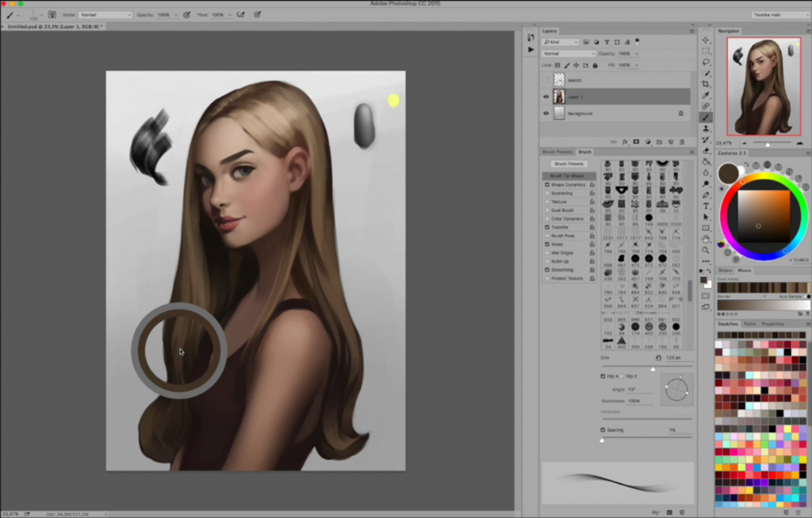Open layer Opacity dropdown arrow
The image size is (812, 518).
[637, 54]
